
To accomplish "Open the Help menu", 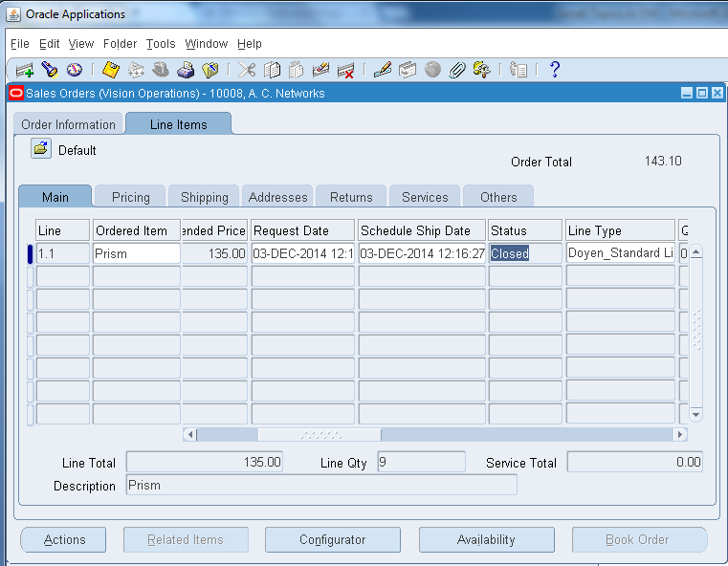I will (250, 44).
